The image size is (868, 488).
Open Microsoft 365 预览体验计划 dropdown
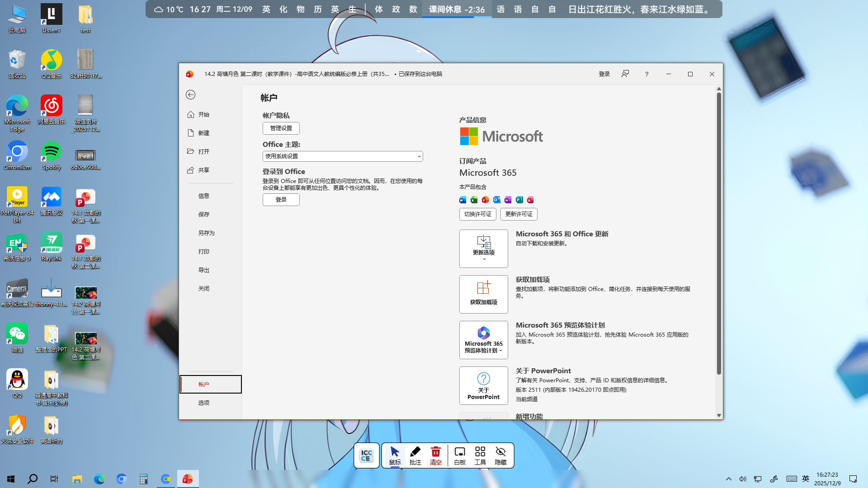pos(483,340)
